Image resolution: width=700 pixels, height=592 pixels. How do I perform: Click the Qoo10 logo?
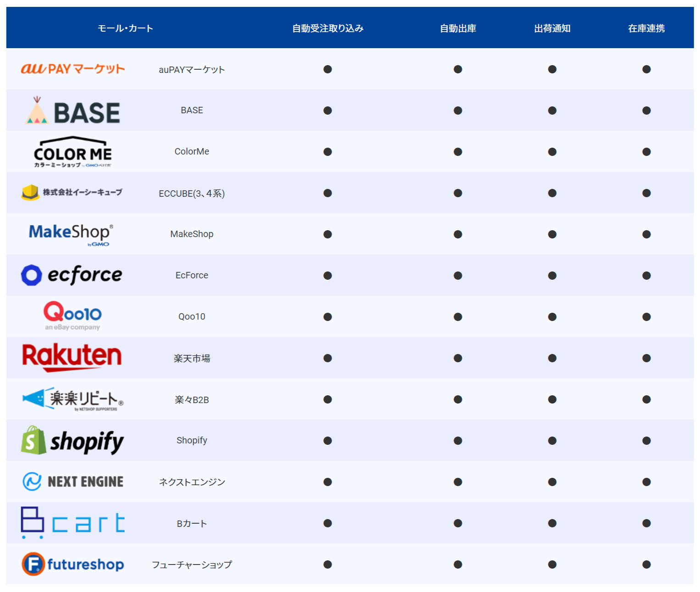point(72,315)
